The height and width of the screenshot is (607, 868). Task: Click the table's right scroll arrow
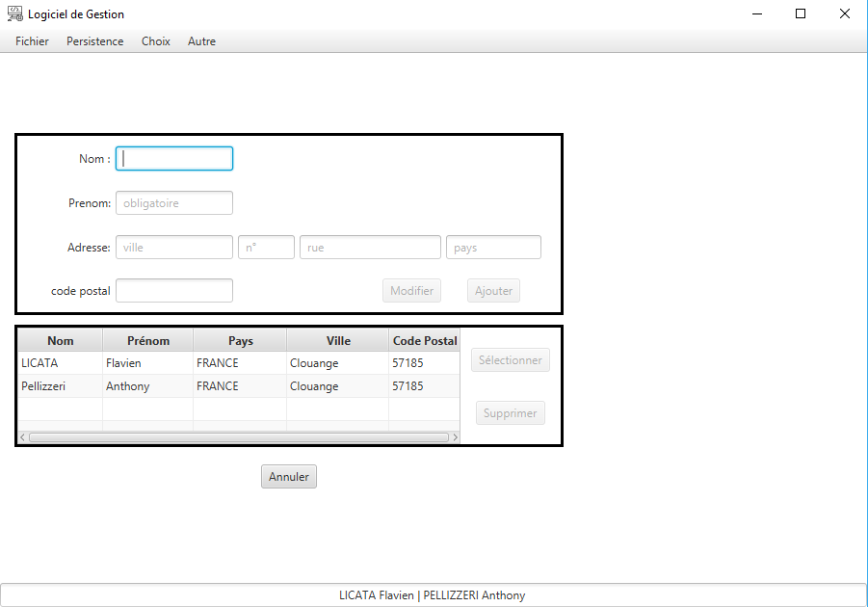click(x=455, y=437)
